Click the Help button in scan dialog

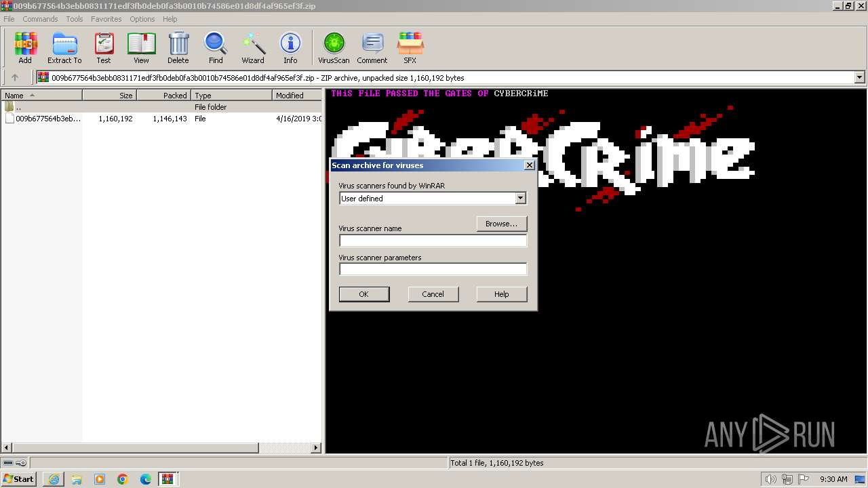502,294
